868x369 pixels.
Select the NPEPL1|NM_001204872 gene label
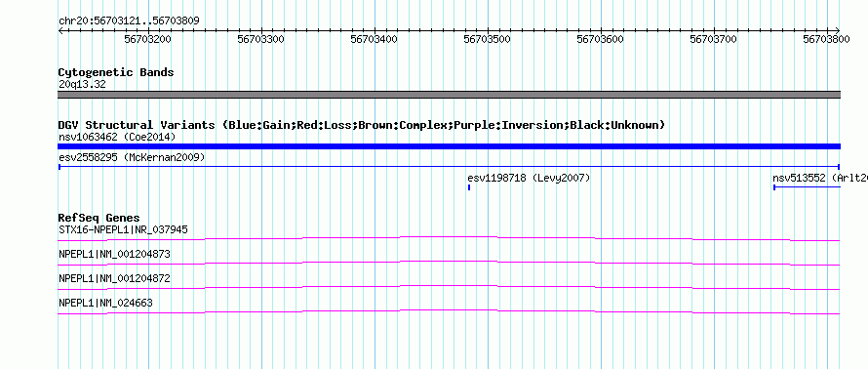114,278
